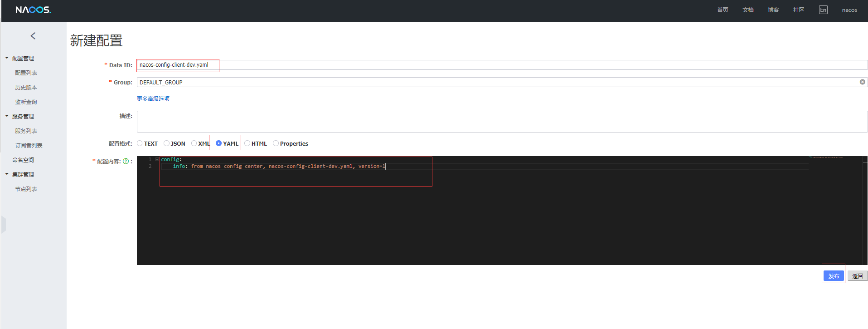
Task: Open 博客 in the top navigation
Action: (x=773, y=10)
